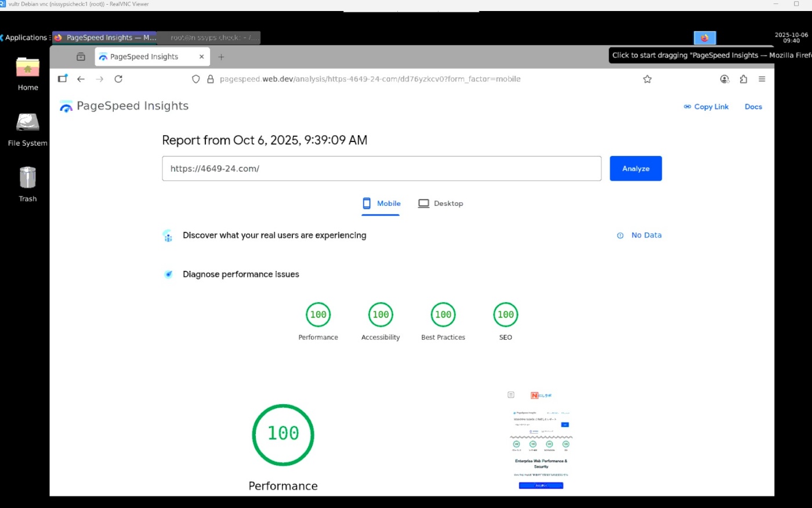812x508 pixels.
Task: Click the PageSpeed Insights logo icon
Action: click(66, 106)
